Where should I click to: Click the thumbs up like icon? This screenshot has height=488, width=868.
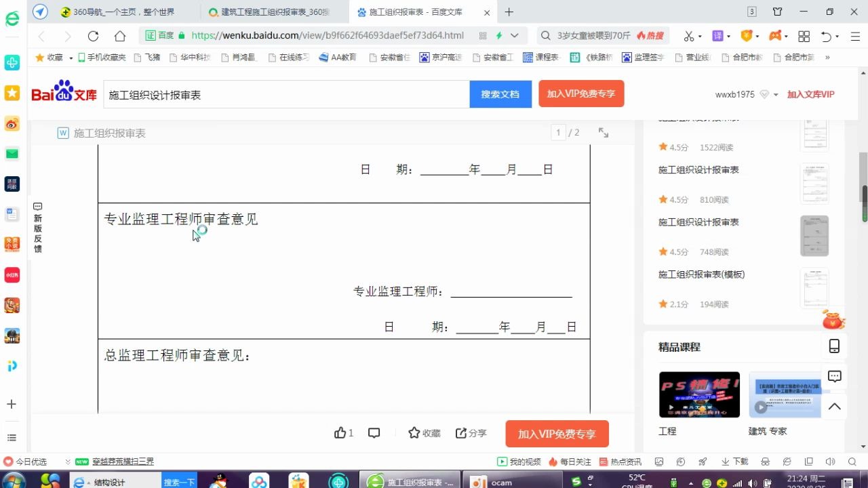pyautogui.click(x=340, y=432)
